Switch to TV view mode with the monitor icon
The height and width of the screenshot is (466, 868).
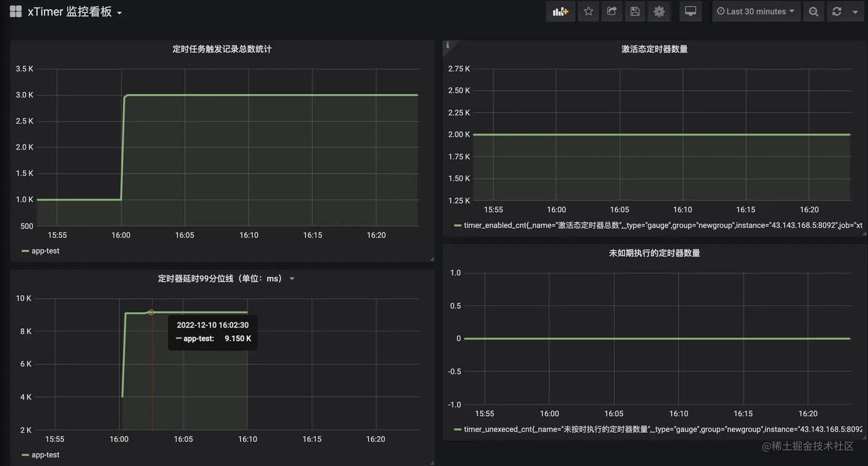691,11
